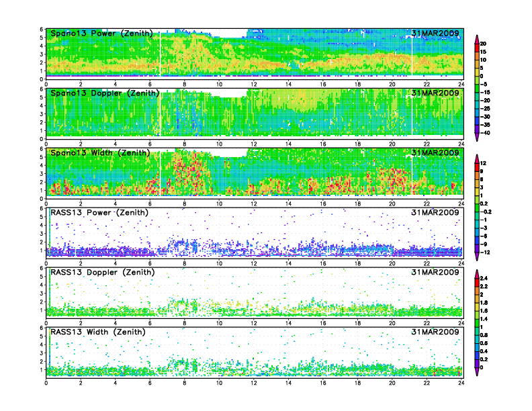Click the magenta top arrow of the first colorbar
Image resolution: width=532 pixels, height=411 pixels.
[477, 39]
